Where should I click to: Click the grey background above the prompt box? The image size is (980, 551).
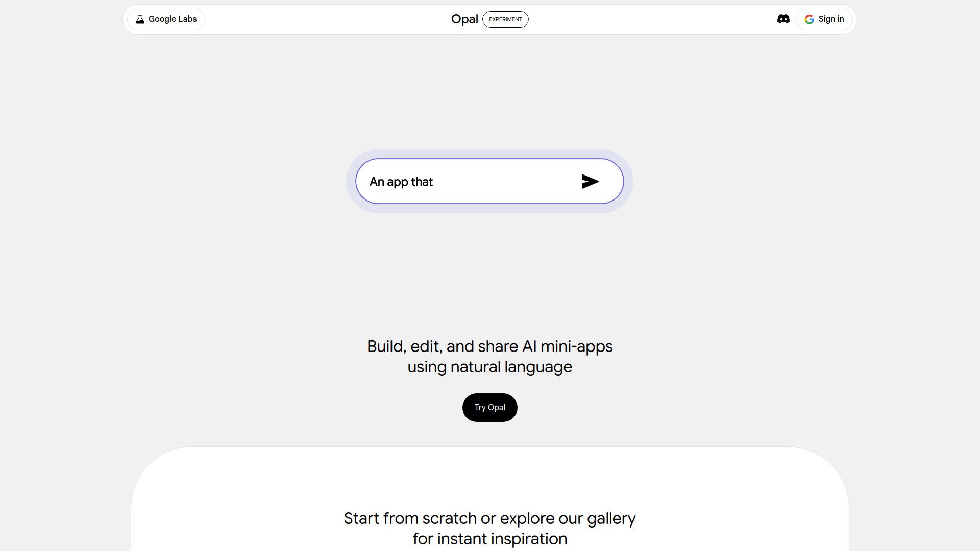tap(489, 92)
